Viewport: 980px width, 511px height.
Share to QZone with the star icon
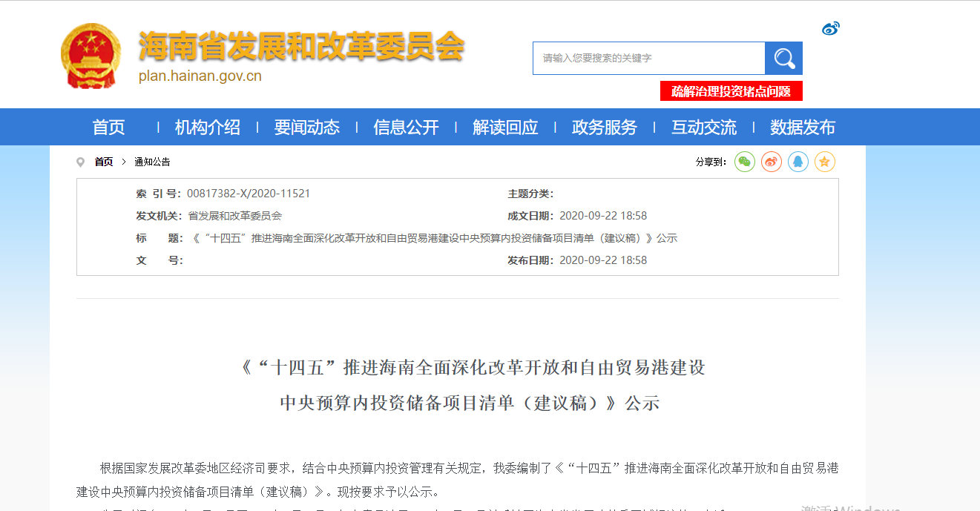(x=825, y=162)
